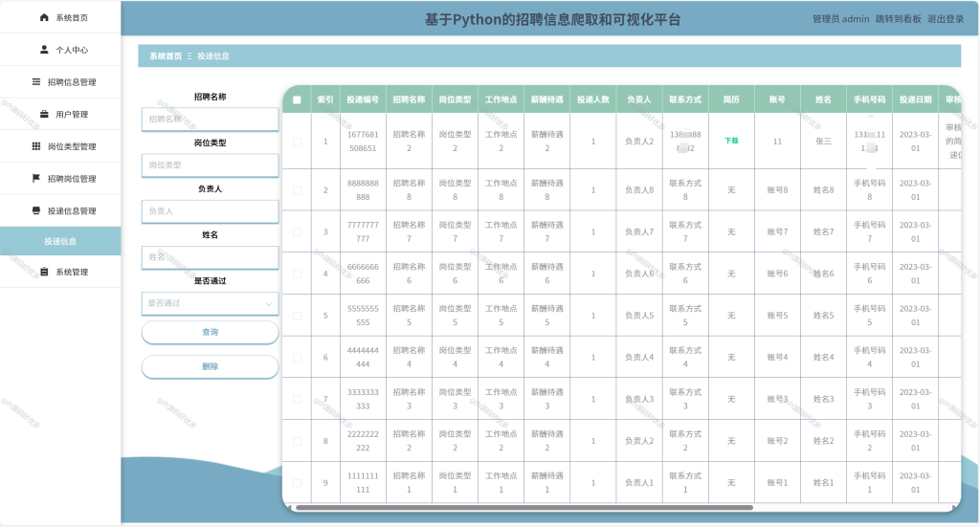
Task: Click the 投递日期 column header
Action: click(916, 99)
